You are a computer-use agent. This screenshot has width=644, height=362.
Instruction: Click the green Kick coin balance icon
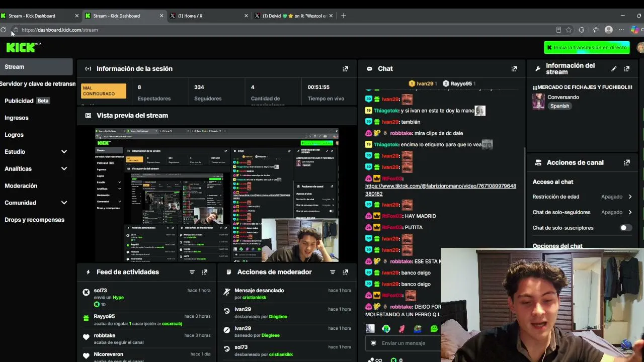point(393,360)
